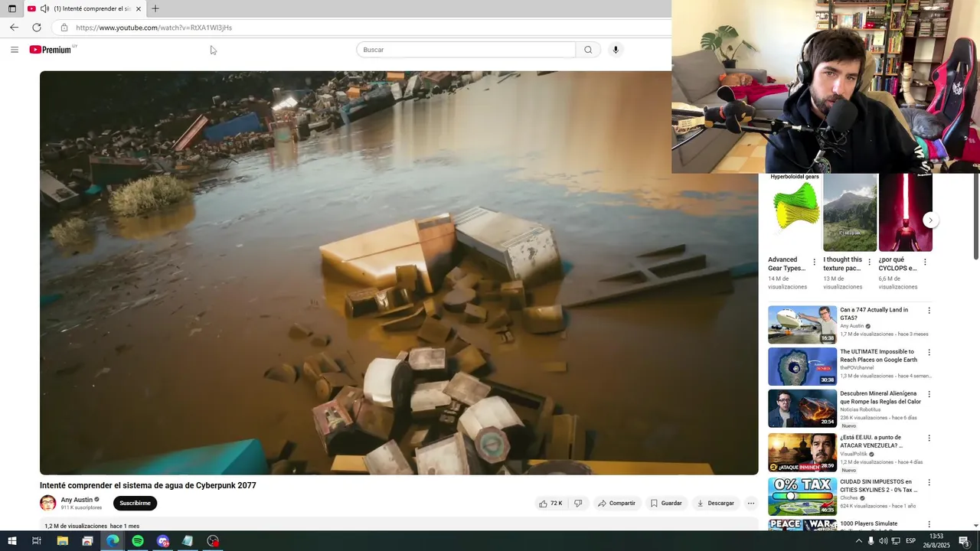Go back with the browser back arrow
Screen dimensions: 980x551
coord(14,28)
